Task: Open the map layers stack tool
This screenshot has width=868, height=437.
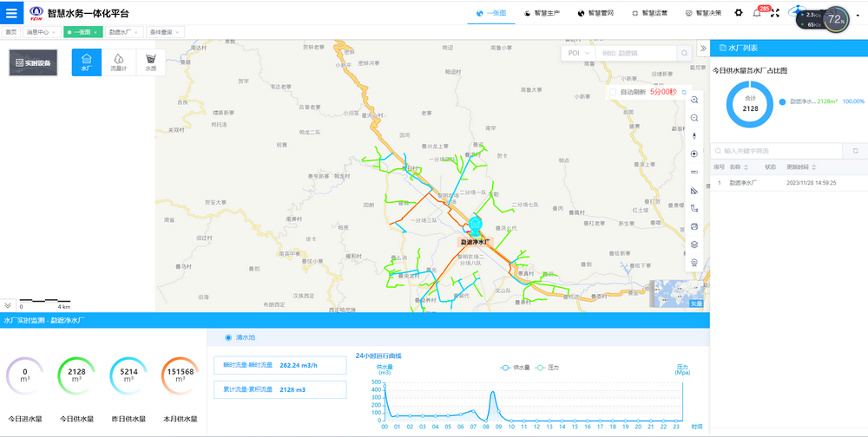Action: click(x=694, y=245)
